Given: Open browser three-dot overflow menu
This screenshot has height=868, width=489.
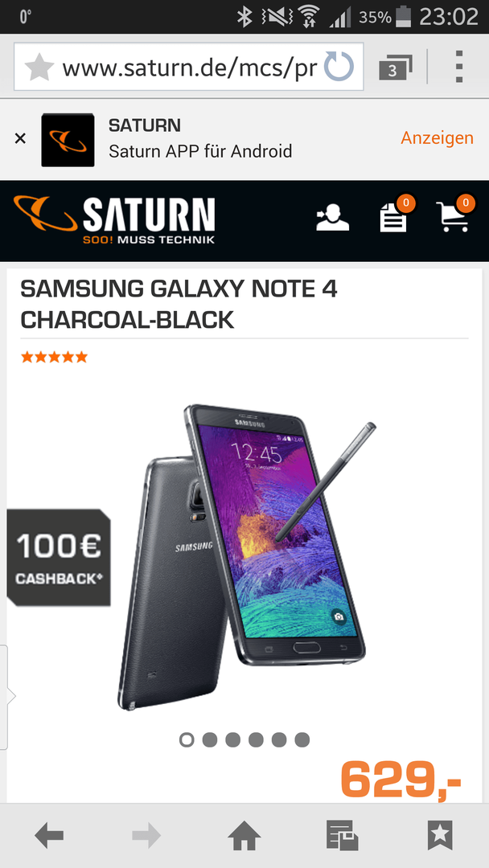Looking at the screenshot, I should click(458, 67).
